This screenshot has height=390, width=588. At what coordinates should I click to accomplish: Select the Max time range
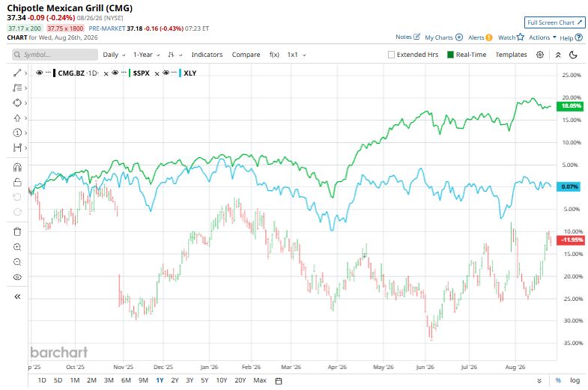[260, 380]
